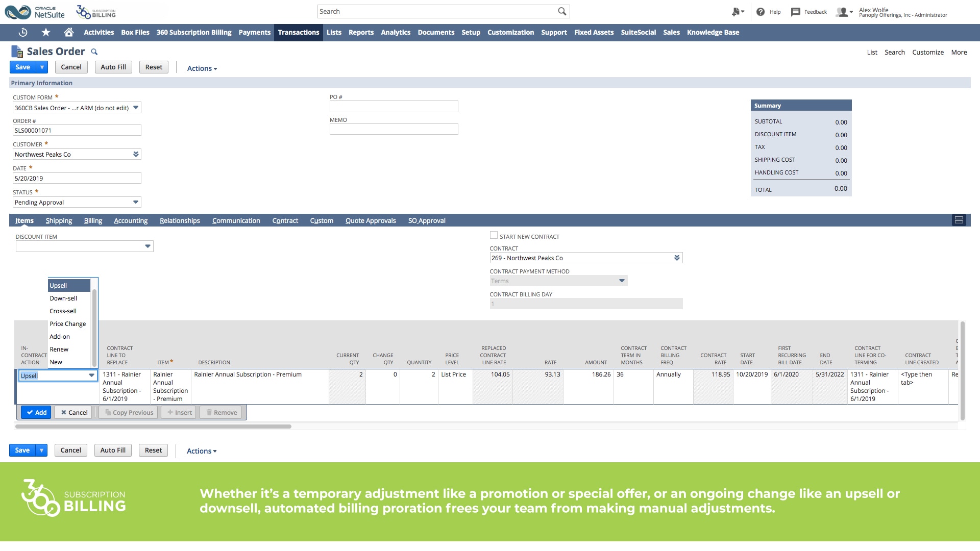Open the Transactions menu
The width and height of the screenshot is (980, 551).
tap(298, 32)
